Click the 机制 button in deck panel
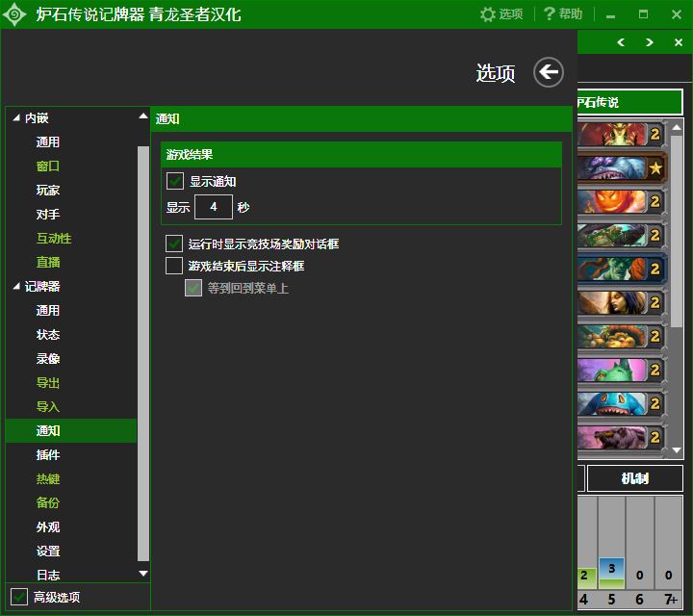Screen dimensions: 693x616 click(634, 478)
